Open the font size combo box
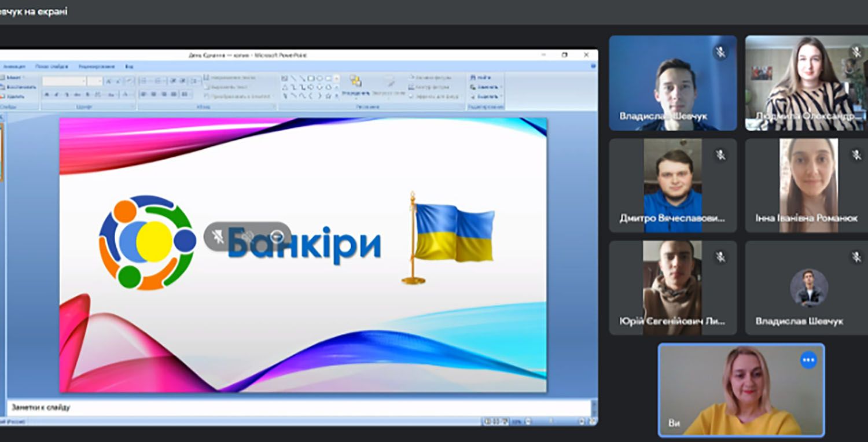Screen dimensions: 868x442 [x=95, y=81]
